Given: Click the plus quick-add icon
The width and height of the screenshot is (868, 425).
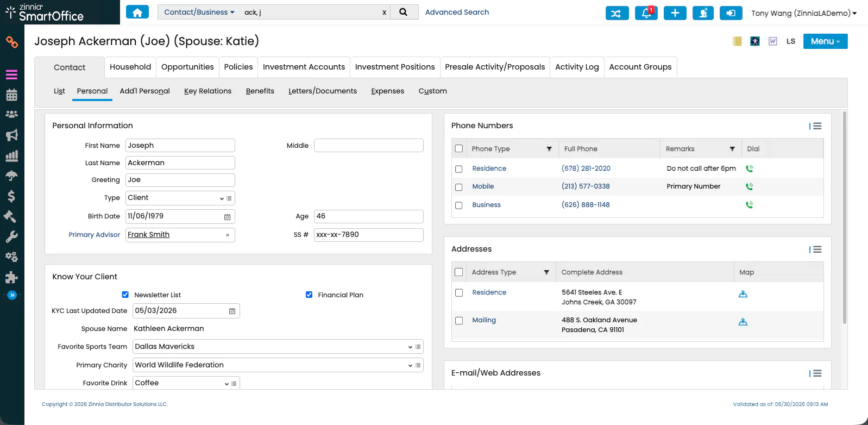Looking at the screenshot, I should (x=675, y=13).
